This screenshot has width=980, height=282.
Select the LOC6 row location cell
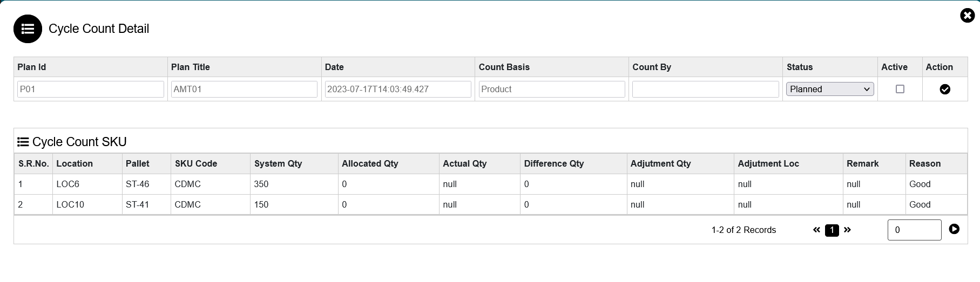[68, 184]
